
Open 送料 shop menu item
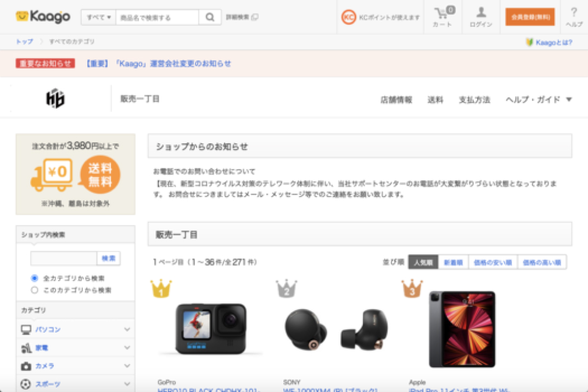pos(435,100)
